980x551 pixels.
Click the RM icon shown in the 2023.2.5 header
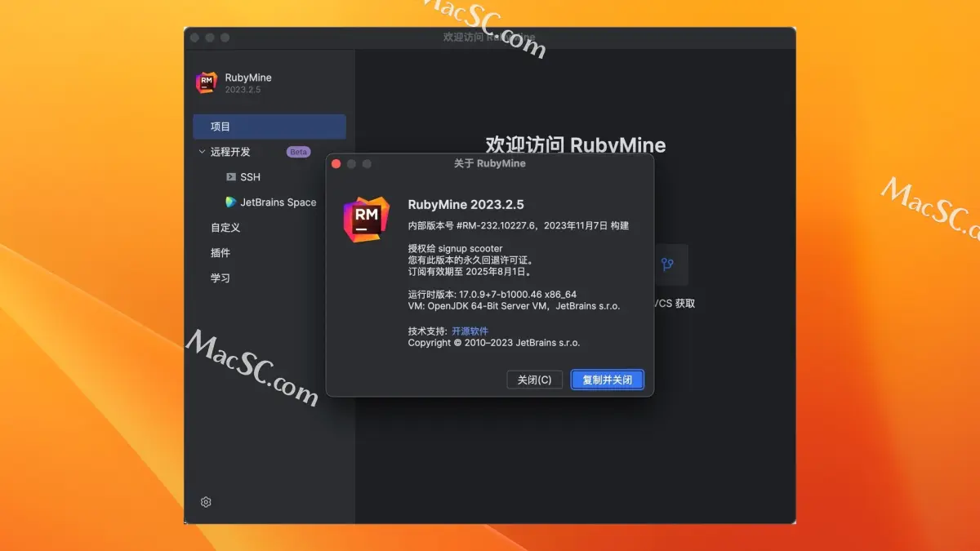(x=208, y=82)
